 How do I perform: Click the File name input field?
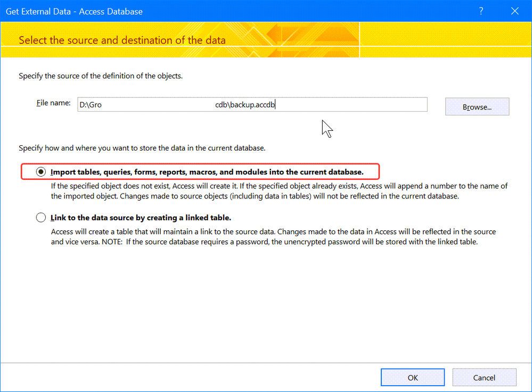pos(252,104)
